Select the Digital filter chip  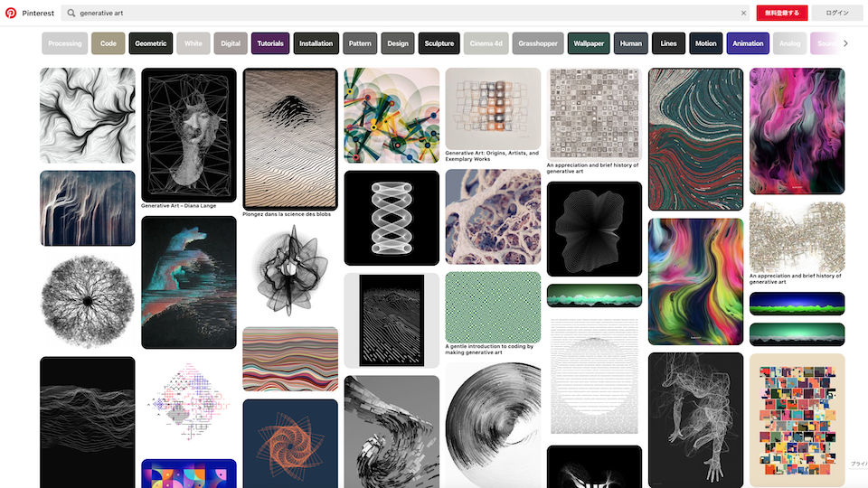click(x=231, y=43)
